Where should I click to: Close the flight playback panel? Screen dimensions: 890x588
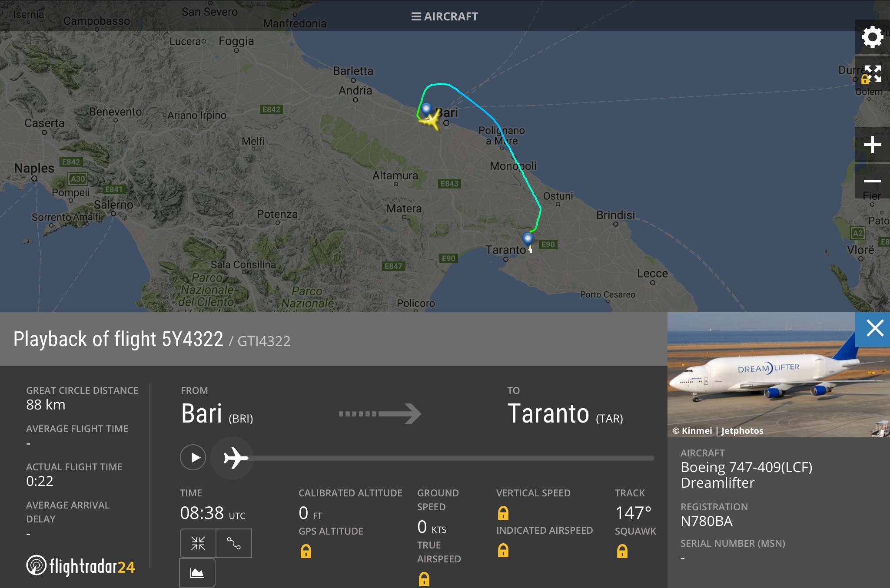click(874, 328)
